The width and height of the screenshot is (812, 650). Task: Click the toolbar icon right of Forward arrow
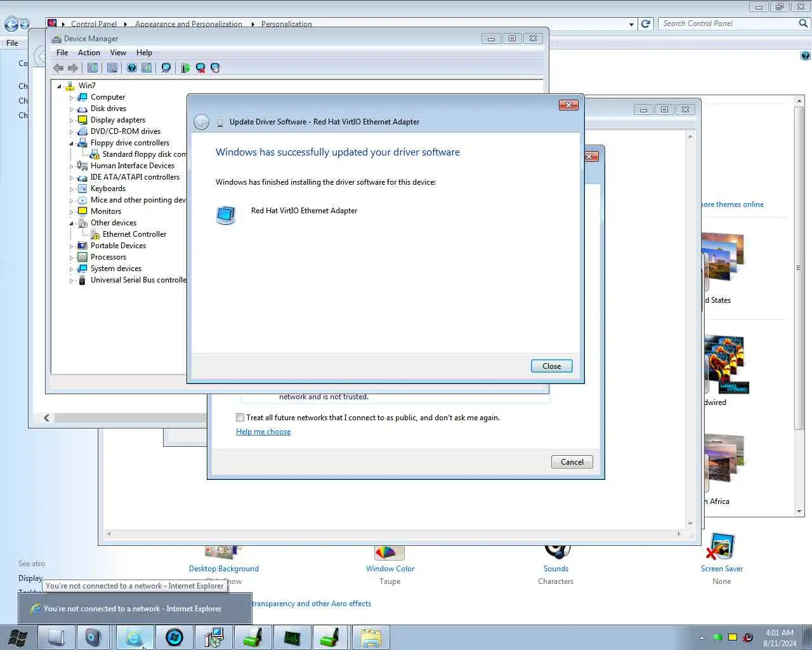pyautogui.click(x=93, y=68)
